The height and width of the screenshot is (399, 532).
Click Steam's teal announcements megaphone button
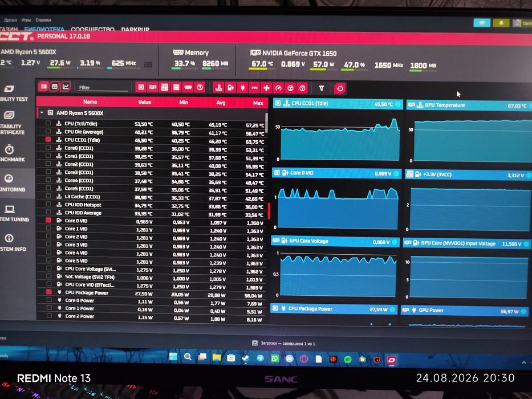(x=482, y=23)
